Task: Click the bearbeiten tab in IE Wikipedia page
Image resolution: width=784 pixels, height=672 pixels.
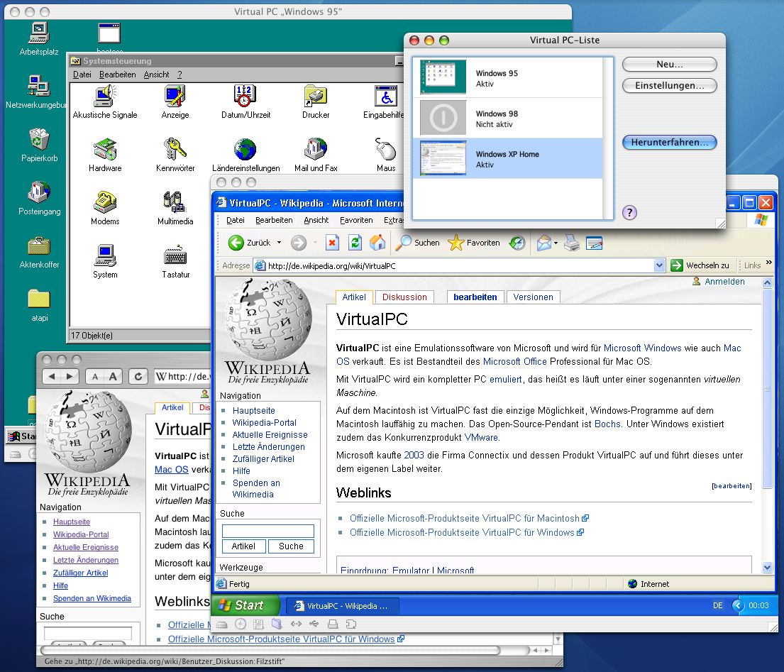Action: click(475, 297)
